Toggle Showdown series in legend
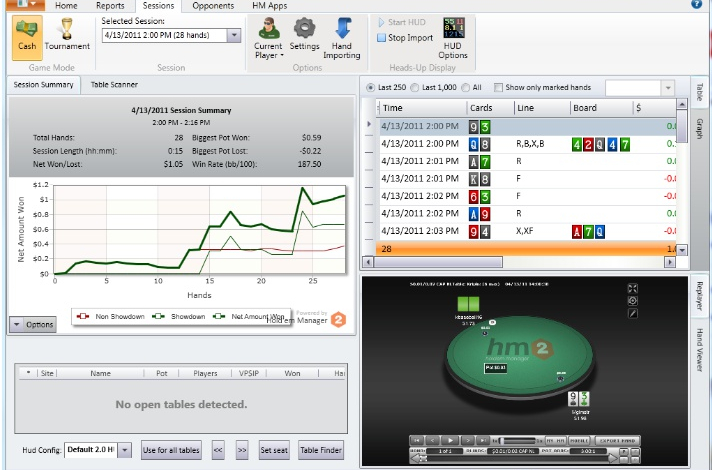This screenshot has height=470, width=712. coord(178,317)
